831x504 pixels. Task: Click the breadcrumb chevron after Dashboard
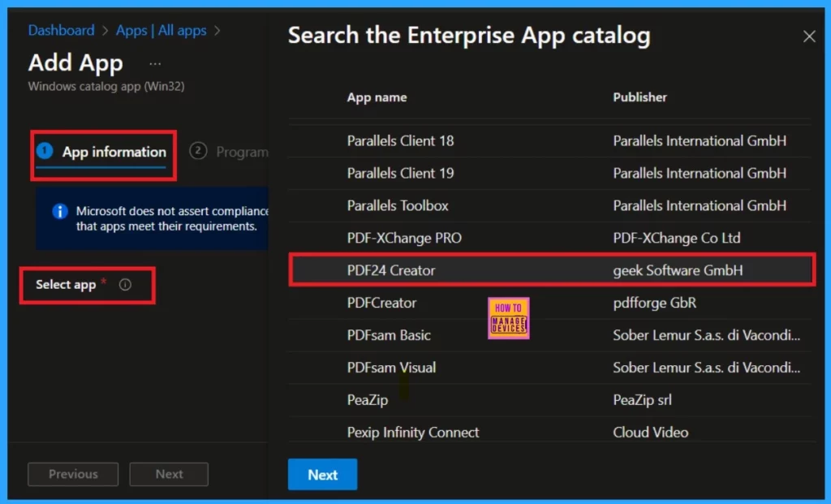105,31
